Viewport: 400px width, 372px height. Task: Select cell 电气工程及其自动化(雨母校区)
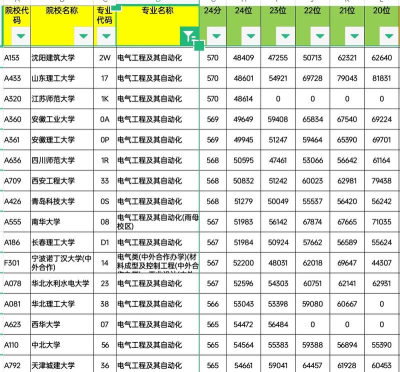(x=158, y=222)
